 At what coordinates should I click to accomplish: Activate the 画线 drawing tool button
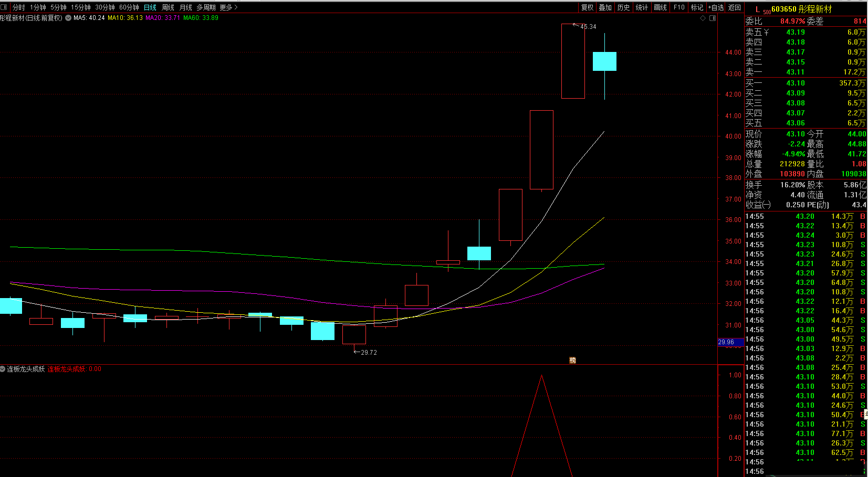point(661,7)
